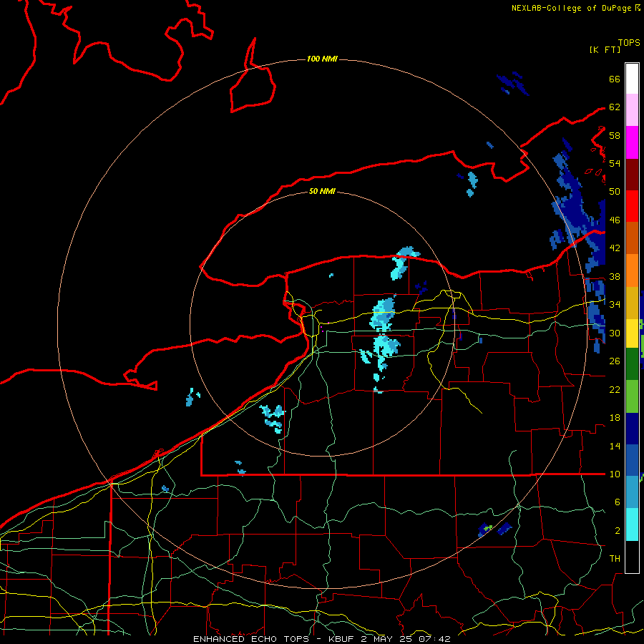Click the legend value 10
This screenshot has width=644, height=644.
pos(615,474)
